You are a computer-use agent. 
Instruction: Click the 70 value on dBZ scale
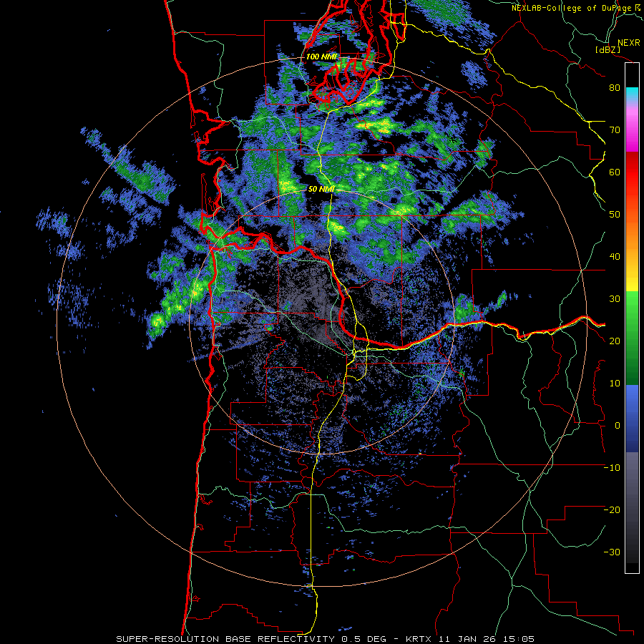coord(615,130)
